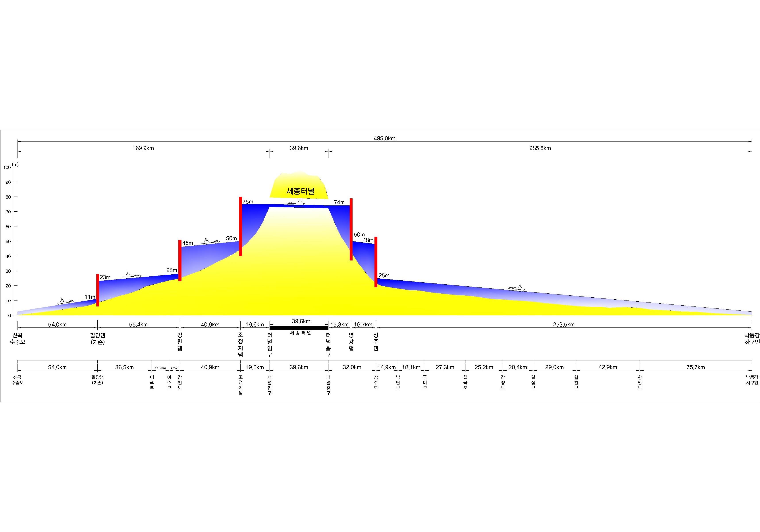Screen dimensions: 760x532
Task: Select the 46m water level label
Action: tap(188, 243)
